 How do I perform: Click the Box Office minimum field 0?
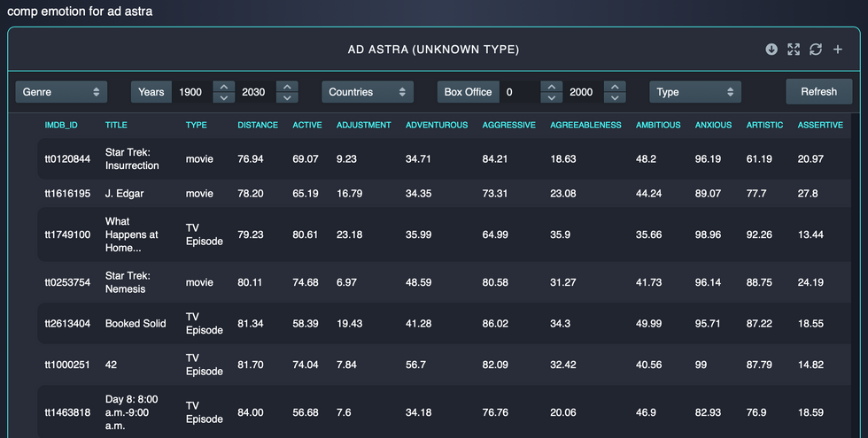(x=520, y=92)
